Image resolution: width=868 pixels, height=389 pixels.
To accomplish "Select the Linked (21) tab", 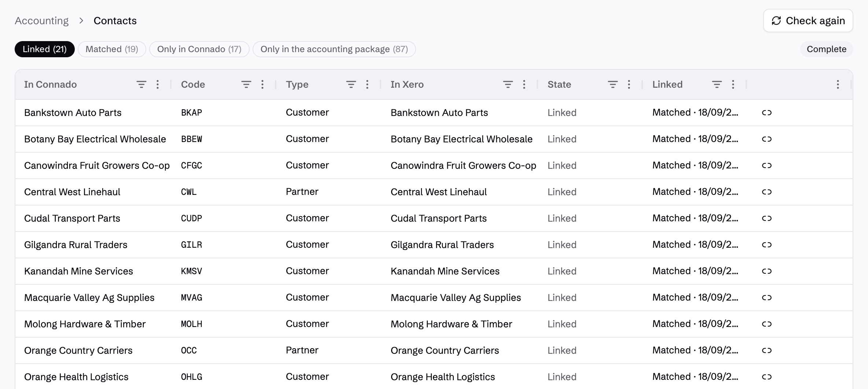I will pos(45,49).
